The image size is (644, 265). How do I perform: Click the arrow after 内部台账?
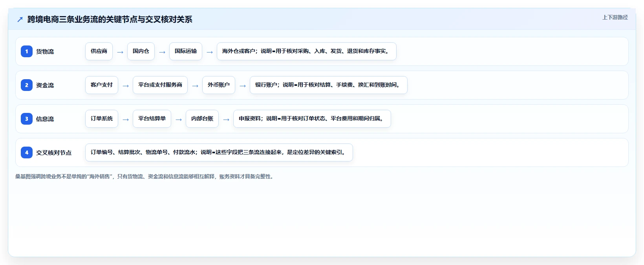[226, 120]
